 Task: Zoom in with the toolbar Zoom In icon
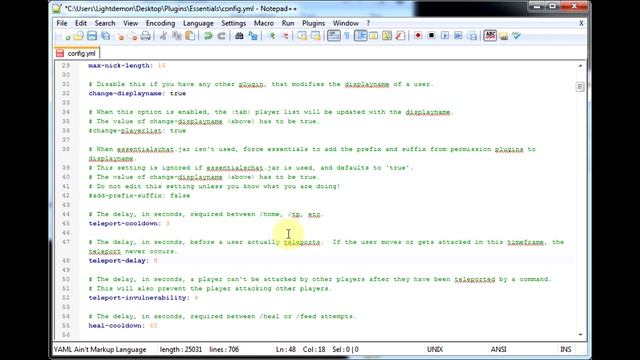tap(271, 36)
